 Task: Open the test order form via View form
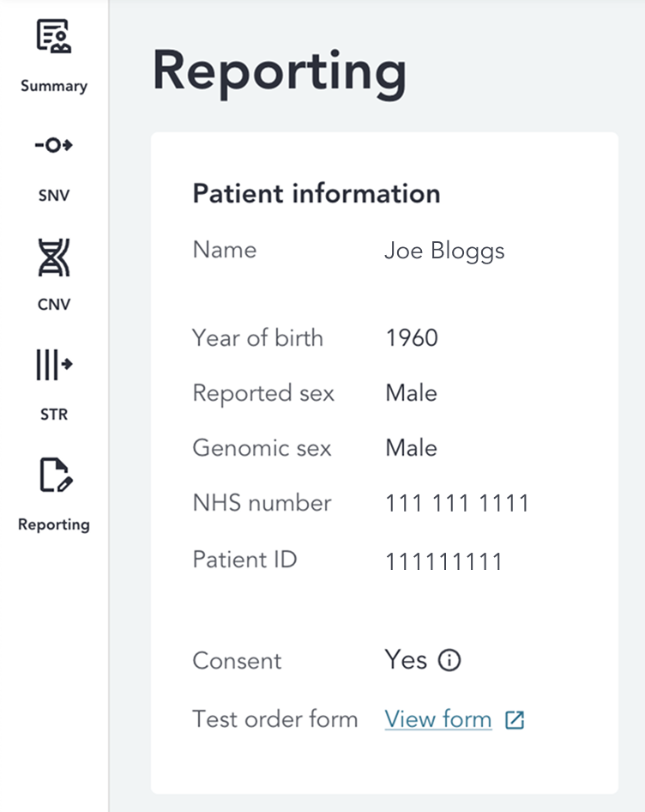437,718
